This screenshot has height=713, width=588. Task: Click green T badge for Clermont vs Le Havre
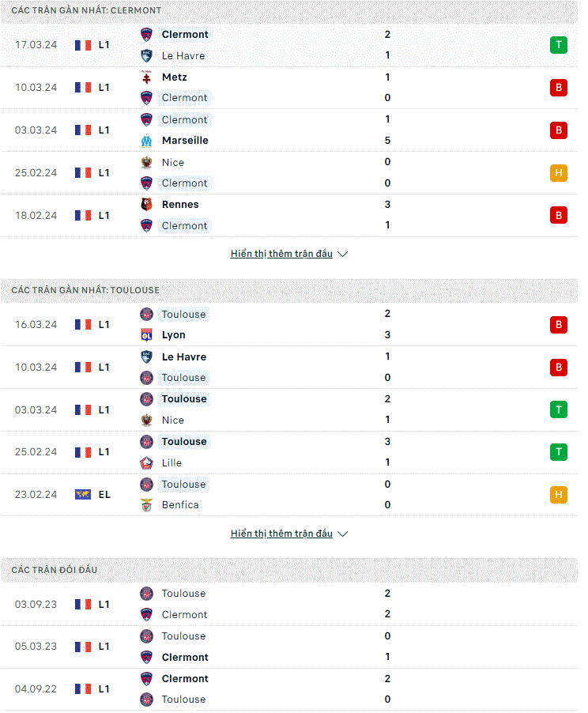click(559, 45)
